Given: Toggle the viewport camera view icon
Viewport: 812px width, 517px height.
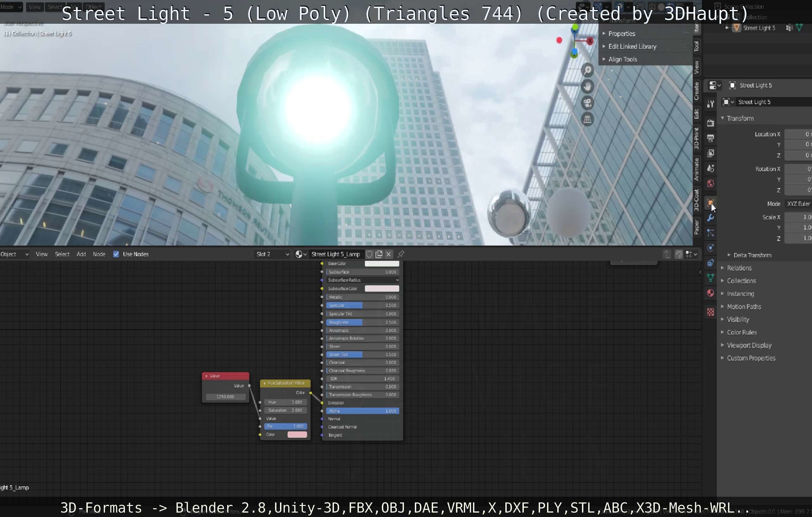Looking at the screenshot, I should (587, 103).
